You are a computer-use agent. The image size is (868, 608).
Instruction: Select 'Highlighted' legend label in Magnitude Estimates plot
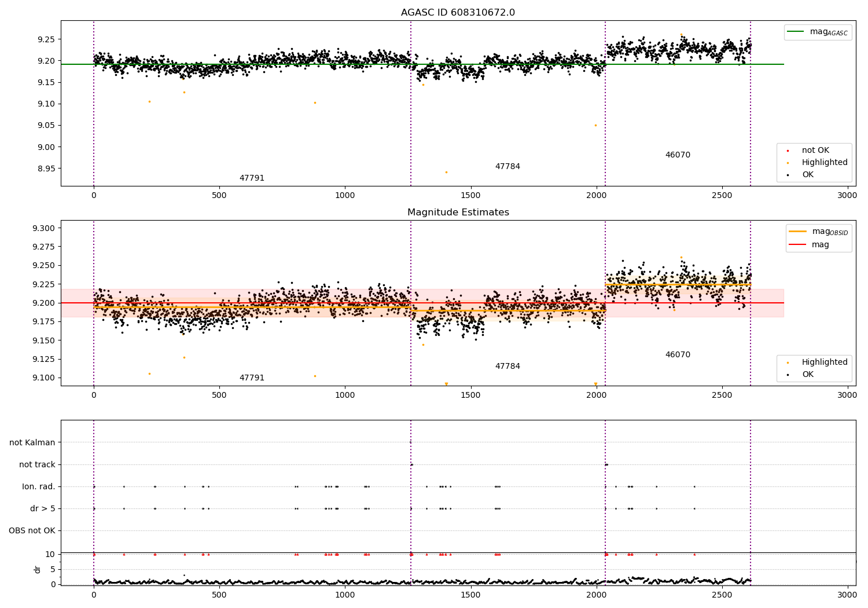[x=825, y=362]
